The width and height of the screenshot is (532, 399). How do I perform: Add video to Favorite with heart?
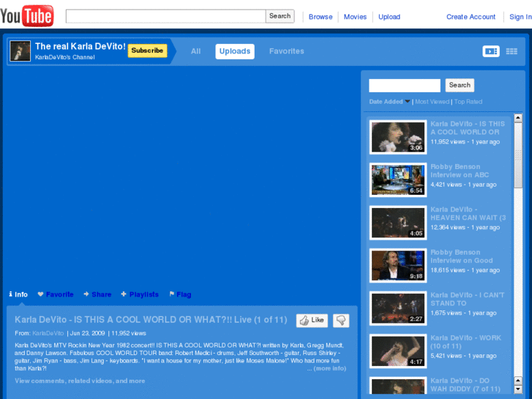pyautogui.click(x=56, y=294)
